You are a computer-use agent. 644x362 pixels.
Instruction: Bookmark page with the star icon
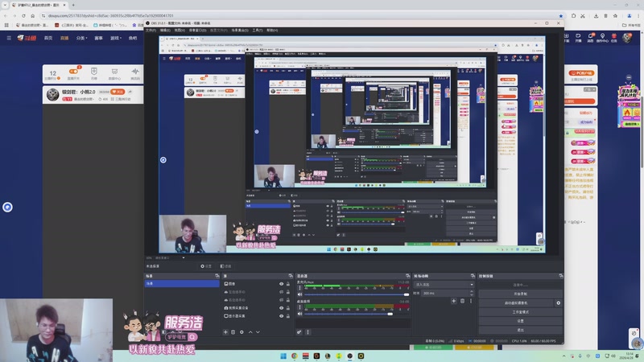click(x=560, y=15)
